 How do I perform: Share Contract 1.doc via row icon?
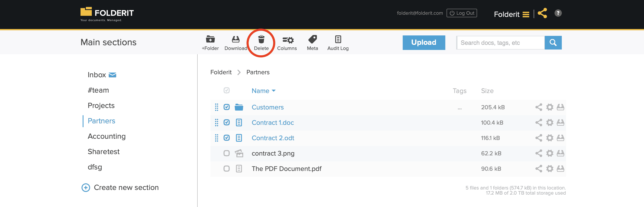point(539,122)
